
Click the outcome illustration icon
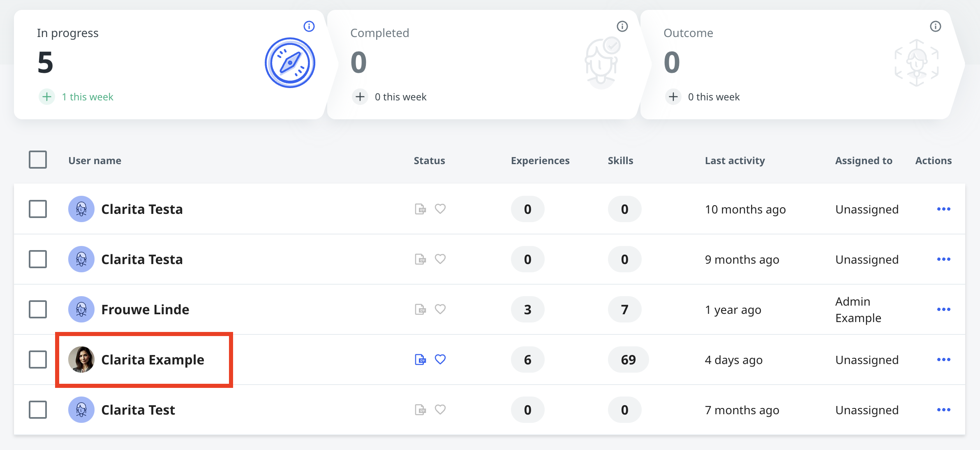pyautogui.click(x=917, y=63)
